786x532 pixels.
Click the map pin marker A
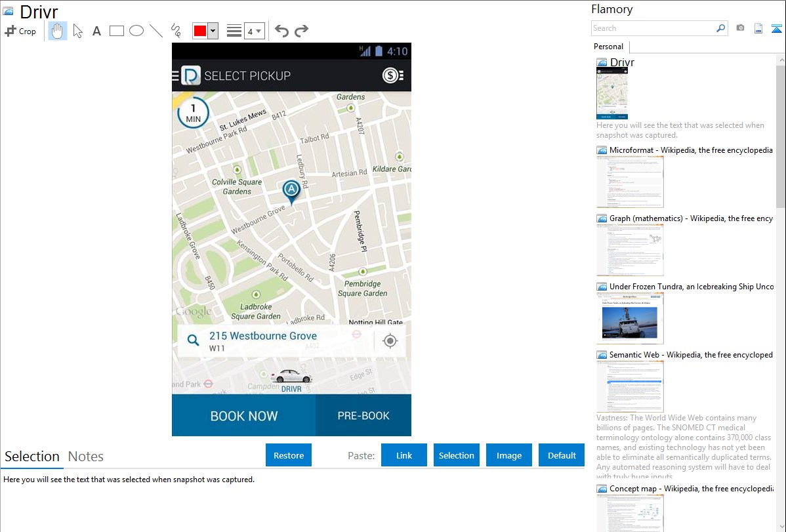(291, 192)
